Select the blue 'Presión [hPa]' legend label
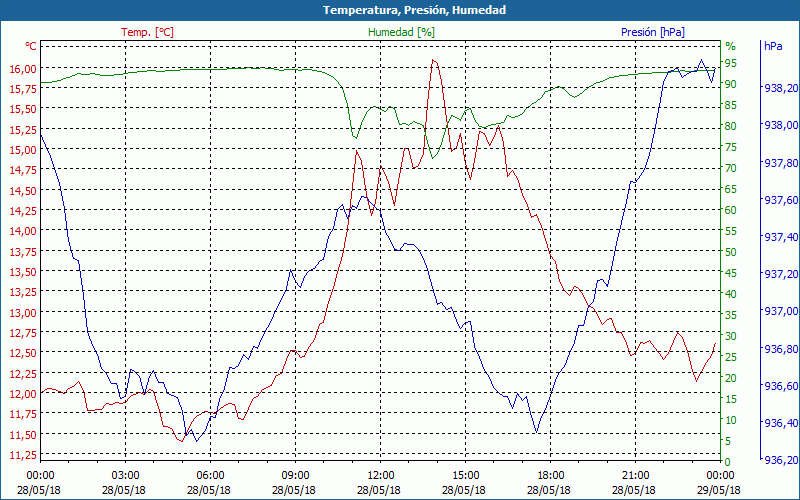This screenshot has height=500, width=800. pos(653,32)
